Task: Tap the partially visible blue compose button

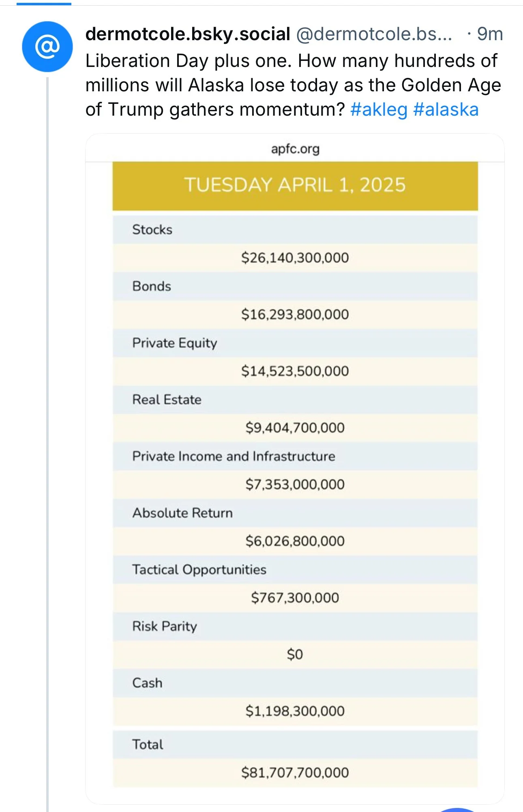Action: pos(457,810)
